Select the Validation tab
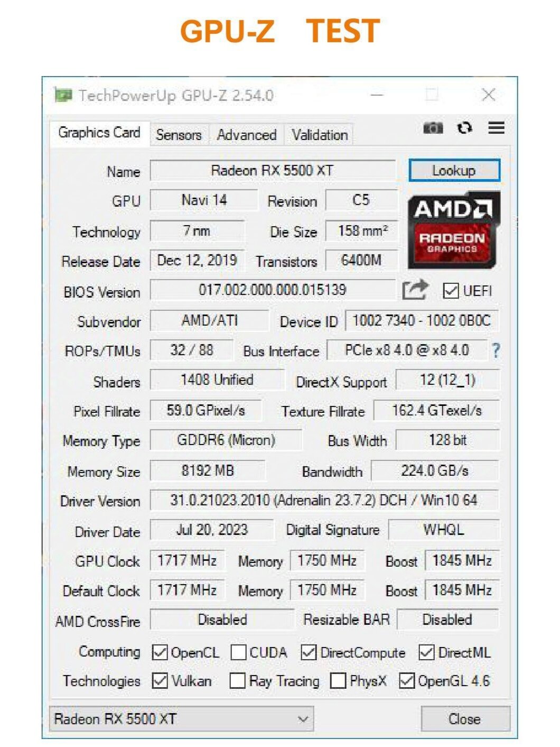The width and height of the screenshot is (560, 747). click(320, 135)
